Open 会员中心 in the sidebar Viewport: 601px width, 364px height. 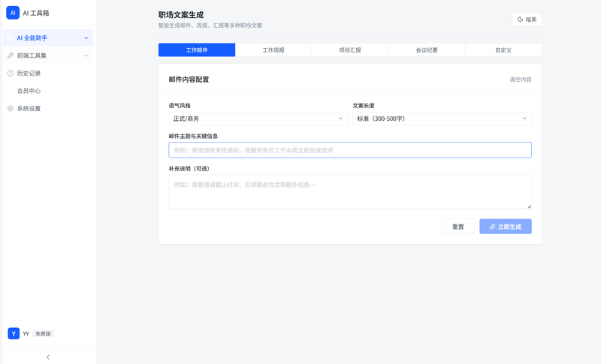48,91
